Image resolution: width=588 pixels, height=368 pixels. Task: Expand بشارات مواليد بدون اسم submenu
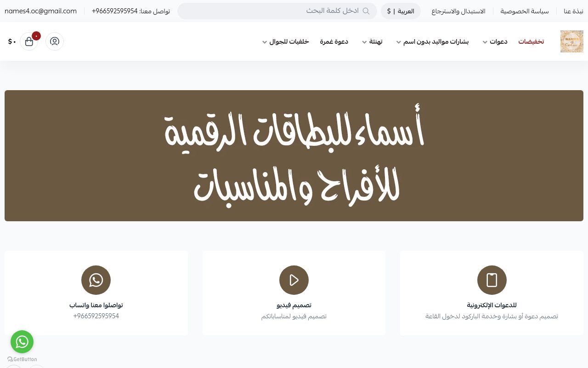(432, 41)
